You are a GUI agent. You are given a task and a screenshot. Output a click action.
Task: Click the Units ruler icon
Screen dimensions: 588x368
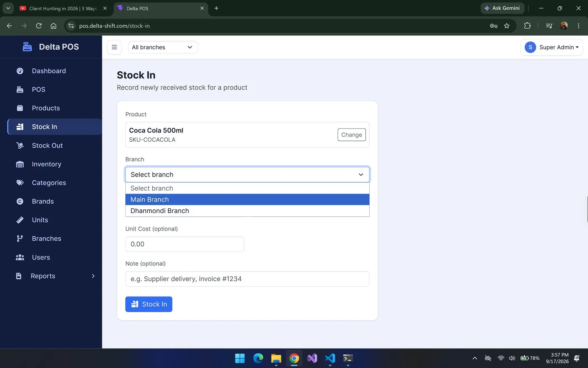coord(20,220)
